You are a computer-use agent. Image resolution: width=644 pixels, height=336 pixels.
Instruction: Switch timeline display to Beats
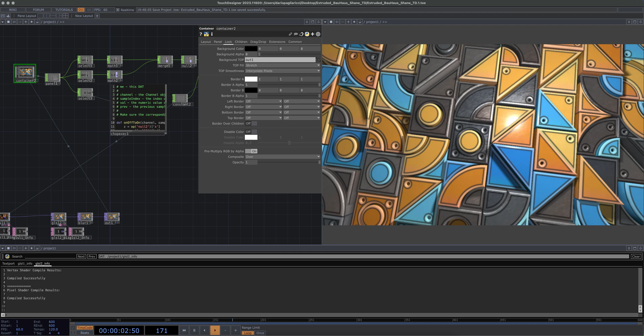click(85, 333)
